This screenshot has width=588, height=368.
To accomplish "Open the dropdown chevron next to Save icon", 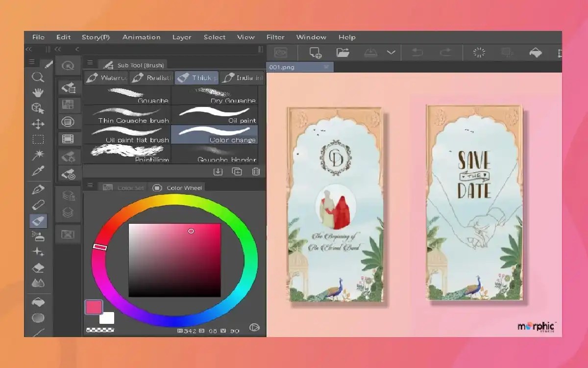I will [391, 52].
